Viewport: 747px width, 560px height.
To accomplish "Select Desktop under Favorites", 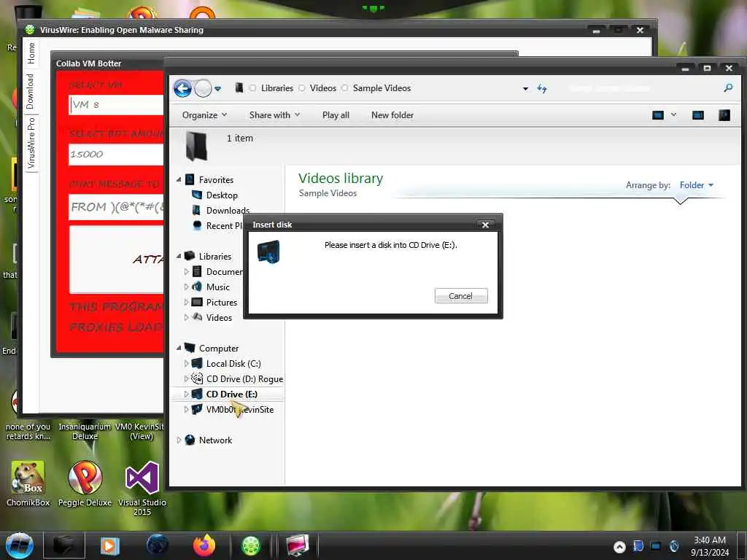I will coord(222,195).
